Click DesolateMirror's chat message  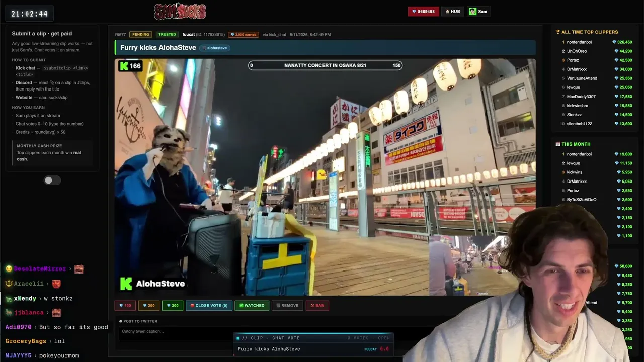(44, 269)
